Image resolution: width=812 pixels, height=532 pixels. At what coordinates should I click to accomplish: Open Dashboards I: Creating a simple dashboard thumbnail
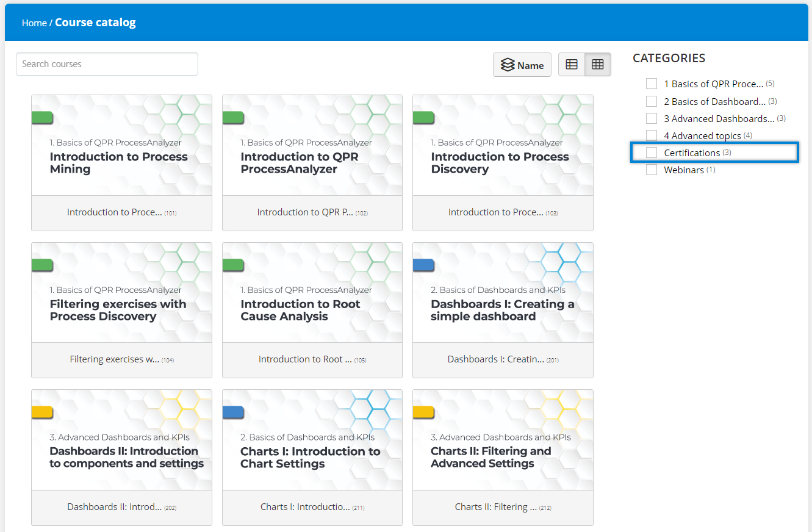tap(503, 293)
